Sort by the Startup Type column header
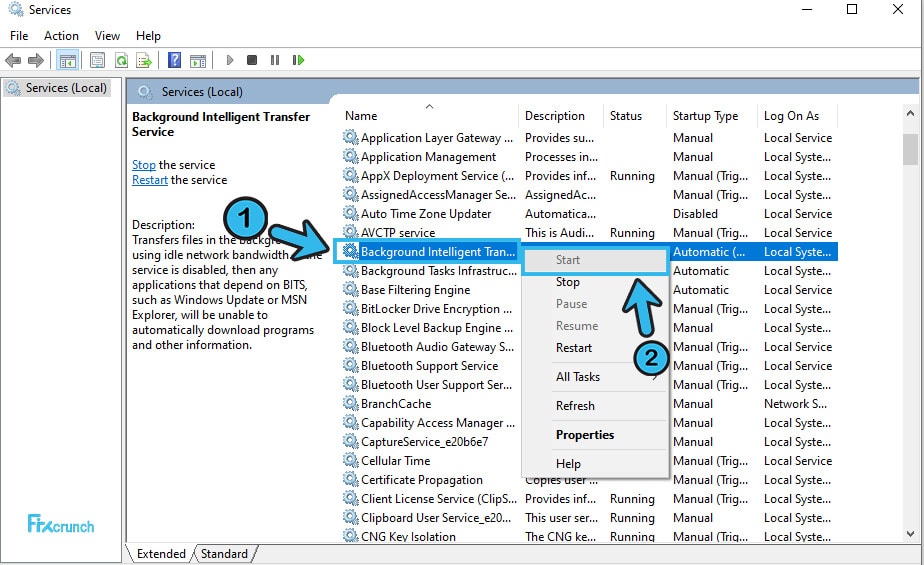The height and width of the screenshot is (565, 924). click(712, 115)
